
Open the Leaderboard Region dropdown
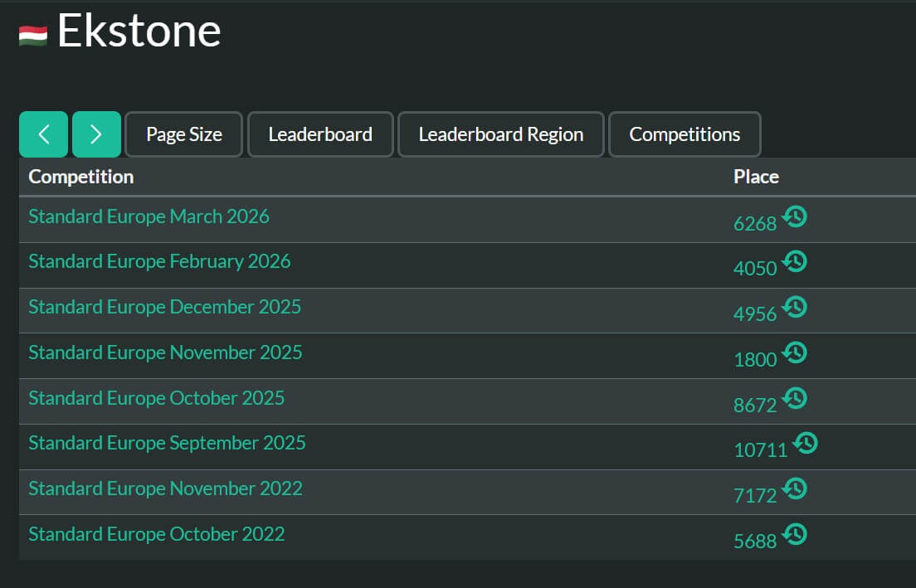(501, 134)
